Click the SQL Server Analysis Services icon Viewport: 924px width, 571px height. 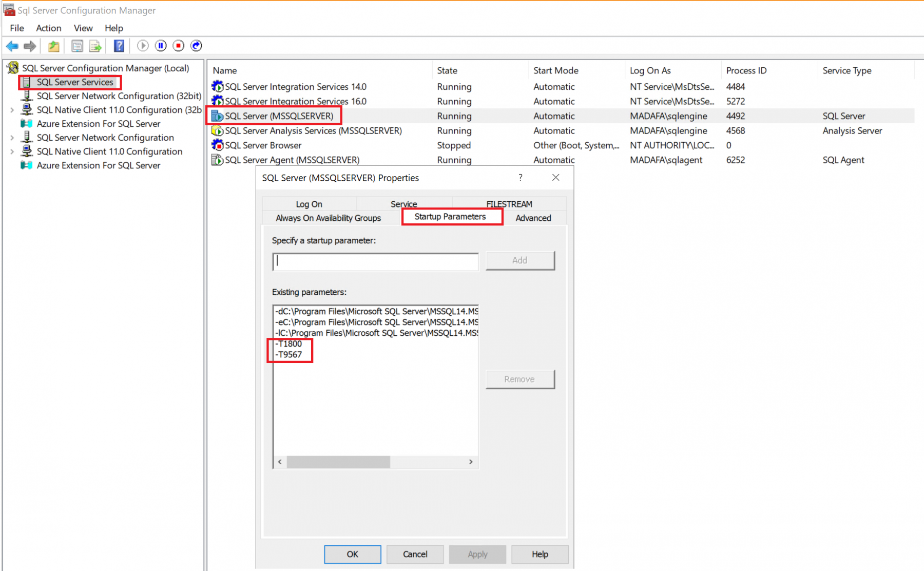(x=218, y=130)
